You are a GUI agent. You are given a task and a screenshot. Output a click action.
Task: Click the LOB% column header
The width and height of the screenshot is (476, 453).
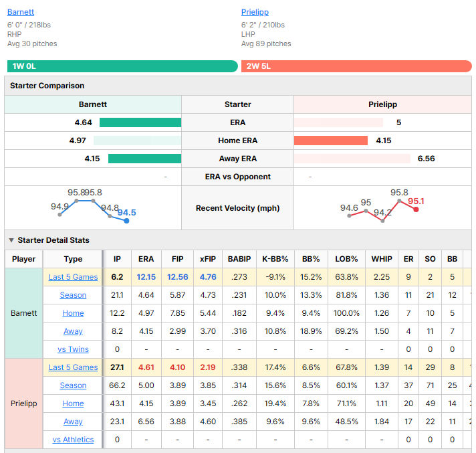pyautogui.click(x=346, y=259)
